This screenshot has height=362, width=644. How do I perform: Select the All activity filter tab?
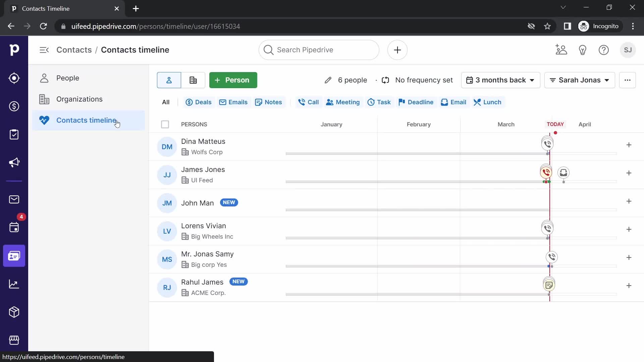[x=166, y=102]
